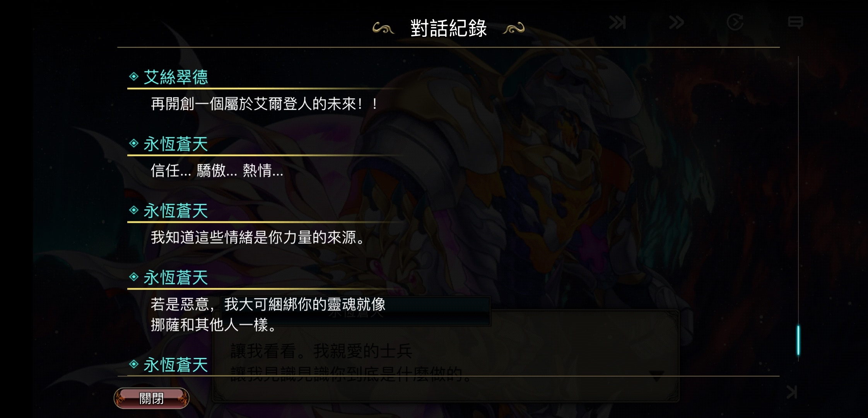Tap the skip-to-end icon in top bar

pyautogui.click(x=617, y=22)
